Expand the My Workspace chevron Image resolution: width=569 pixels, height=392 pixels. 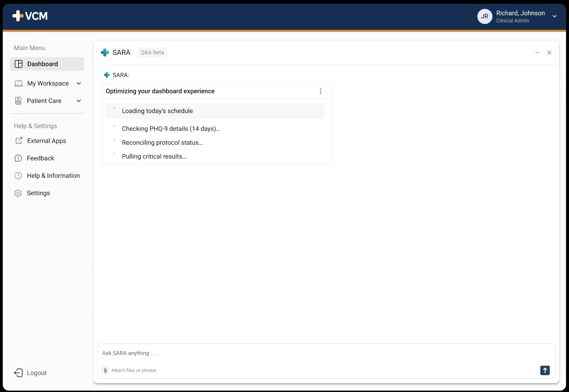pyautogui.click(x=79, y=84)
